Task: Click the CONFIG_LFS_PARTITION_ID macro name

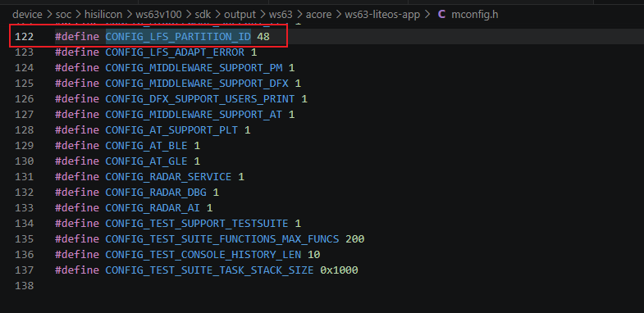Action: [x=178, y=37]
